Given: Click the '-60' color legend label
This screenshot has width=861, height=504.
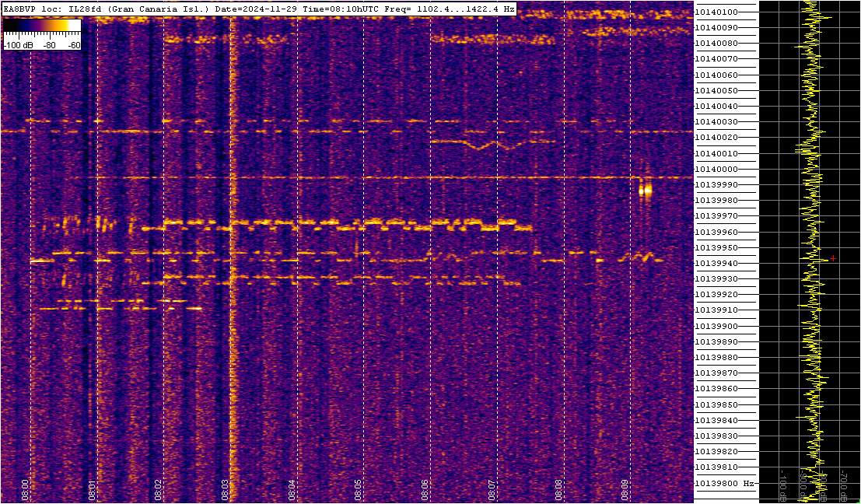Looking at the screenshot, I should point(74,45).
